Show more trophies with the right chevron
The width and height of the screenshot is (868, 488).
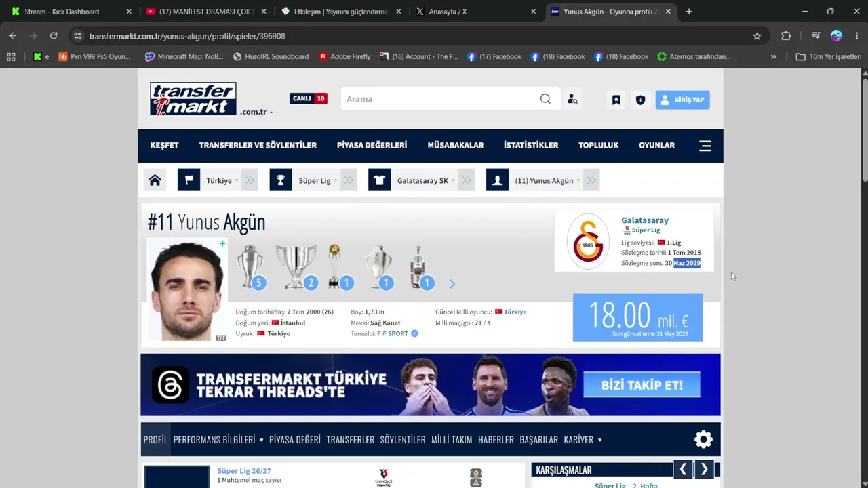point(452,284)
